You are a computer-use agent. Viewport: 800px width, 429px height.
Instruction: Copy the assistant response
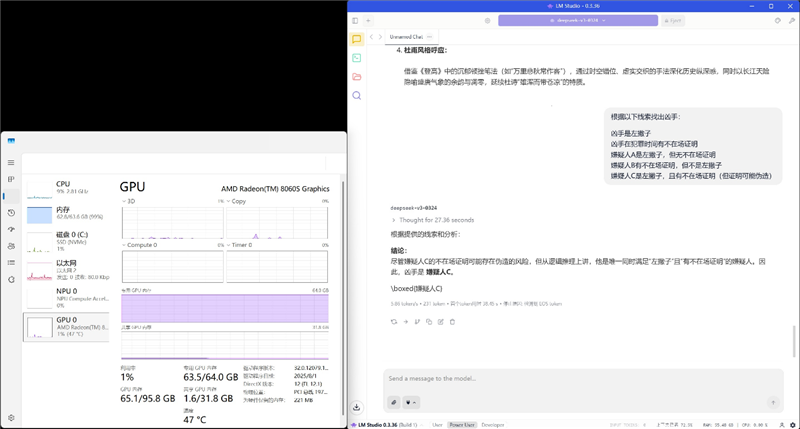tap(429, 322)
